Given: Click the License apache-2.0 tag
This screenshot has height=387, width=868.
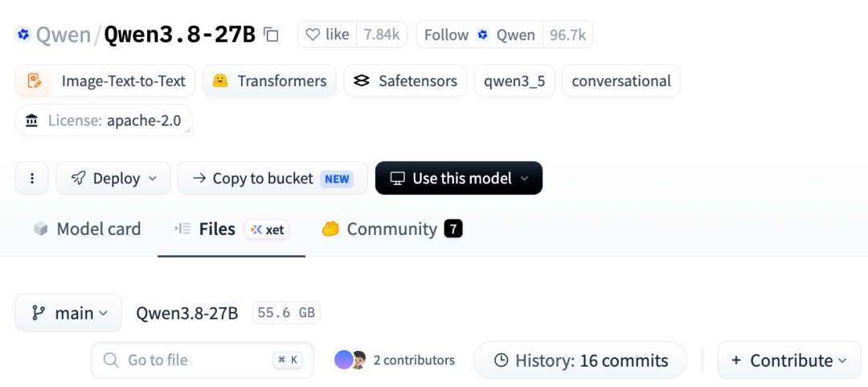Looking at the screenshot, I should 104,121.
